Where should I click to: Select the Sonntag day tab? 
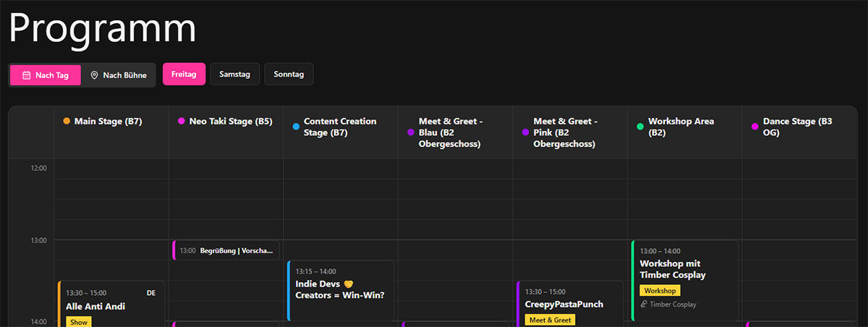tap(289, 75)
